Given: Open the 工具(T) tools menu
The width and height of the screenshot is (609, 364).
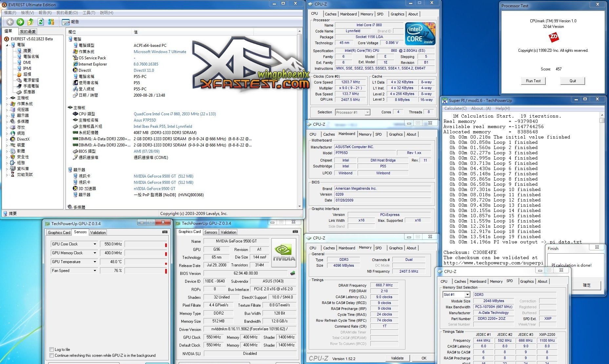Looking at the screenshot, I should point(89,13).
